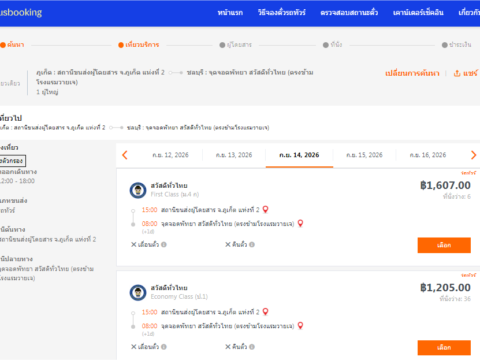Select the ก.ย. 14, 2026 date tab
The width and height of the screenshot is (480, 360).
(x=299, y=155)
